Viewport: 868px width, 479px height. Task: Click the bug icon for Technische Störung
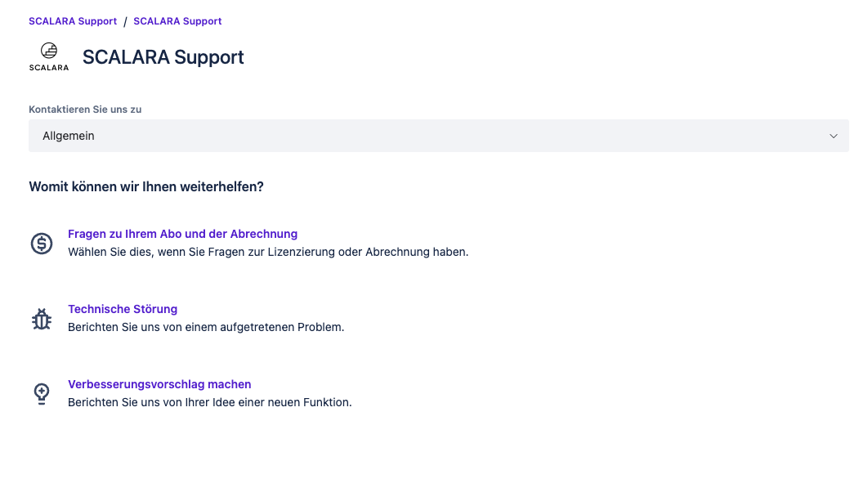[x=42, y=319]
